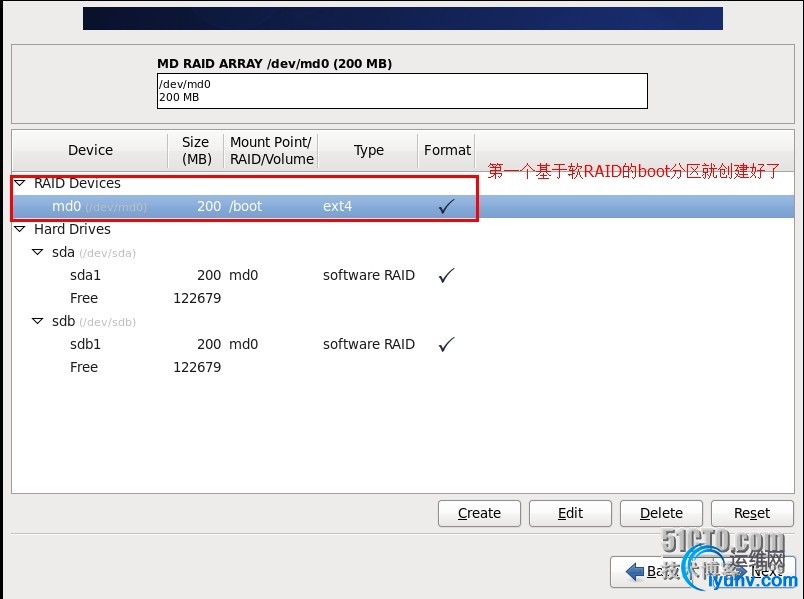Click the /boot mount point cell

[x=246, y=206]
